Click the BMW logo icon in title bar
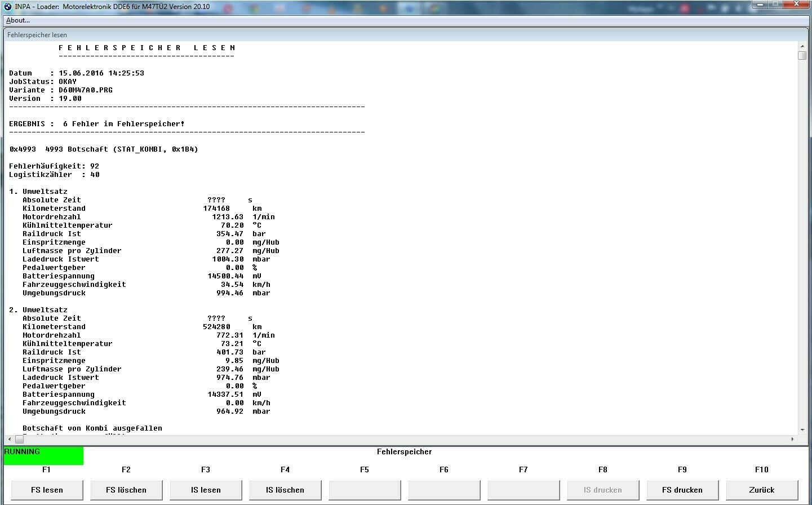 8,7
